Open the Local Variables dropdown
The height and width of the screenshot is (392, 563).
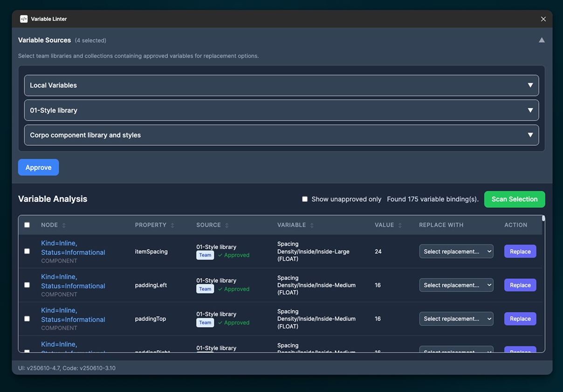530,85
